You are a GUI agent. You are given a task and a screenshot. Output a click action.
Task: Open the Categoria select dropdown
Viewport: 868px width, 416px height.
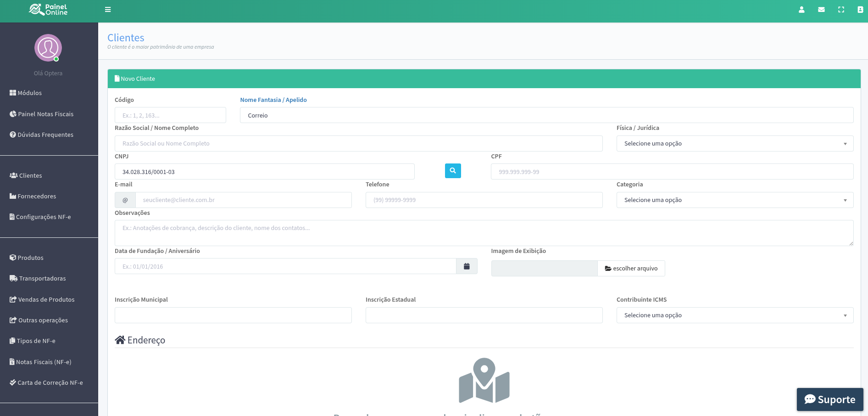point(734,200)
